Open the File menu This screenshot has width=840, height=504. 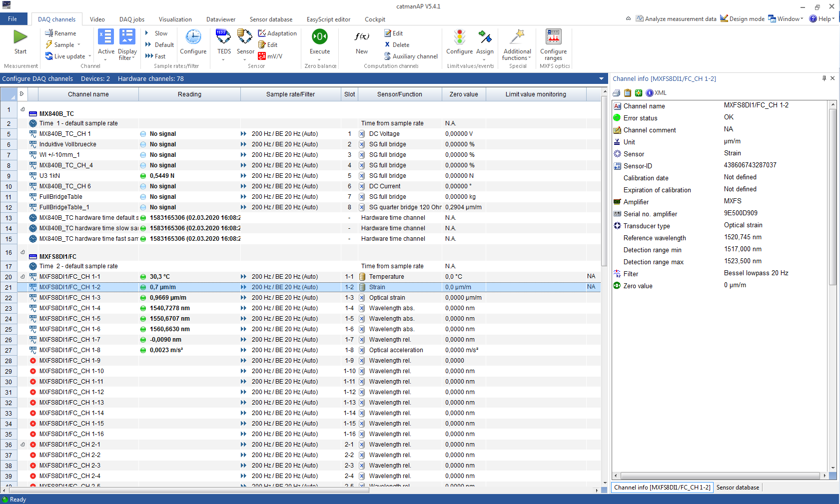point(12,19)
